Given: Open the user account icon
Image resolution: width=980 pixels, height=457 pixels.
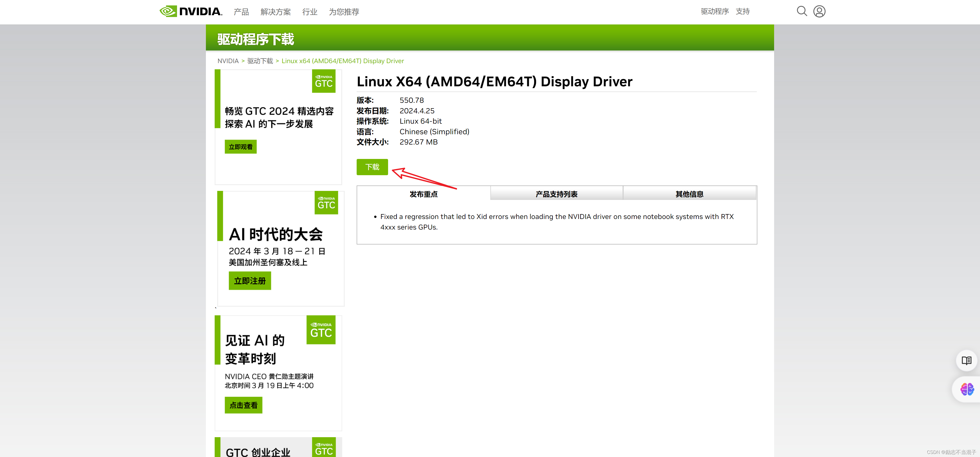Looking at the screenshot, I should (819, 11).
